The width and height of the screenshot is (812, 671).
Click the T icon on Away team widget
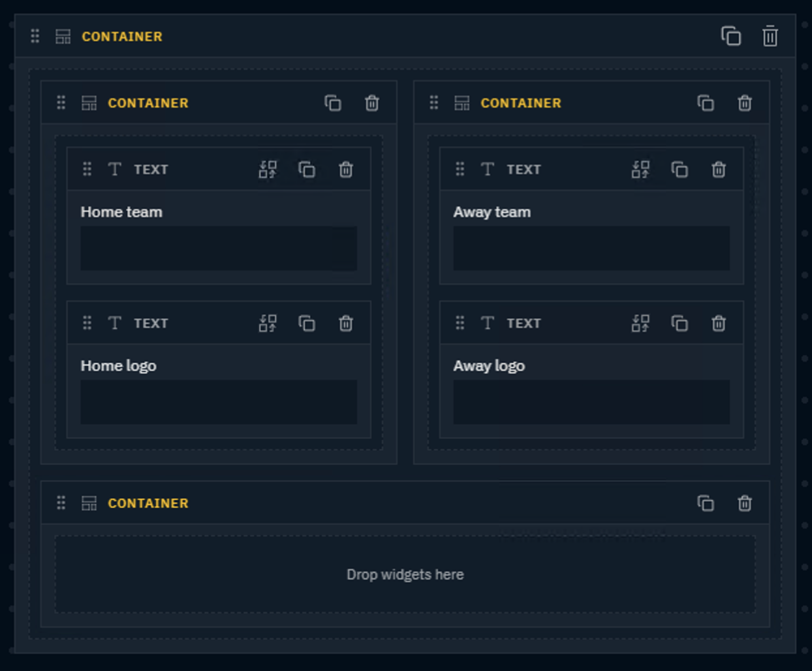click(488, 169)
